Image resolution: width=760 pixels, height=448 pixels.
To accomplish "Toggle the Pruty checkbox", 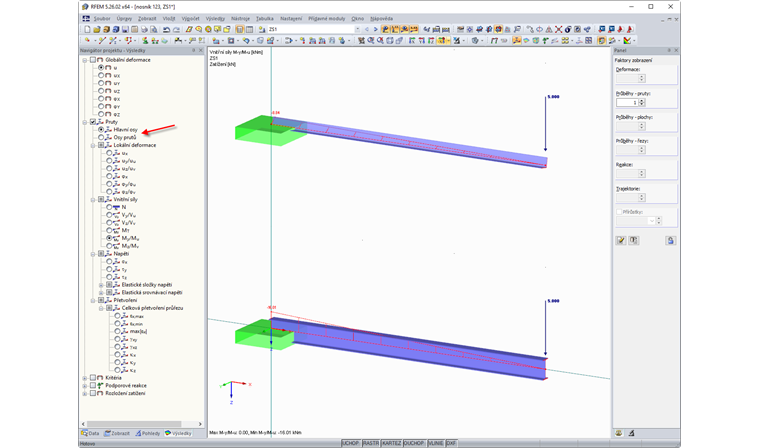I will pyautogui.click(x=93, y=122).
